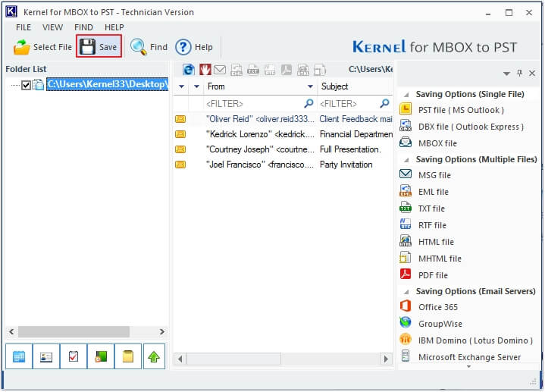Viewport: 545px width, 392px height.
Task: Collapse Saving Options (Single File) section
Action: pyautogui.click(x=406, y=95)
